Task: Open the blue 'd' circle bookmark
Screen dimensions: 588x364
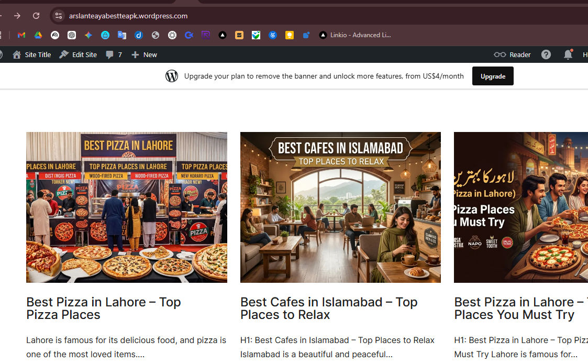Action: 139,35
